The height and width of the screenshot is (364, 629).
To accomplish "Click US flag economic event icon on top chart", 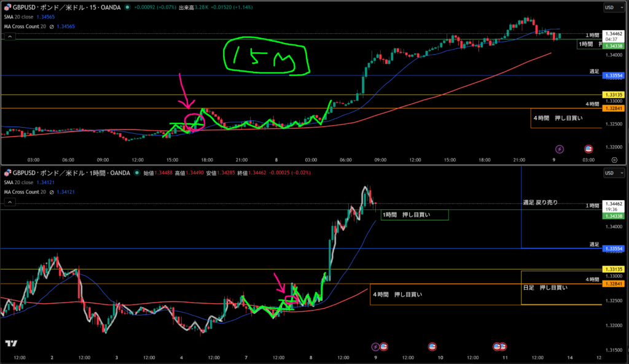I will pyautogui.click(x=588, y=149).
